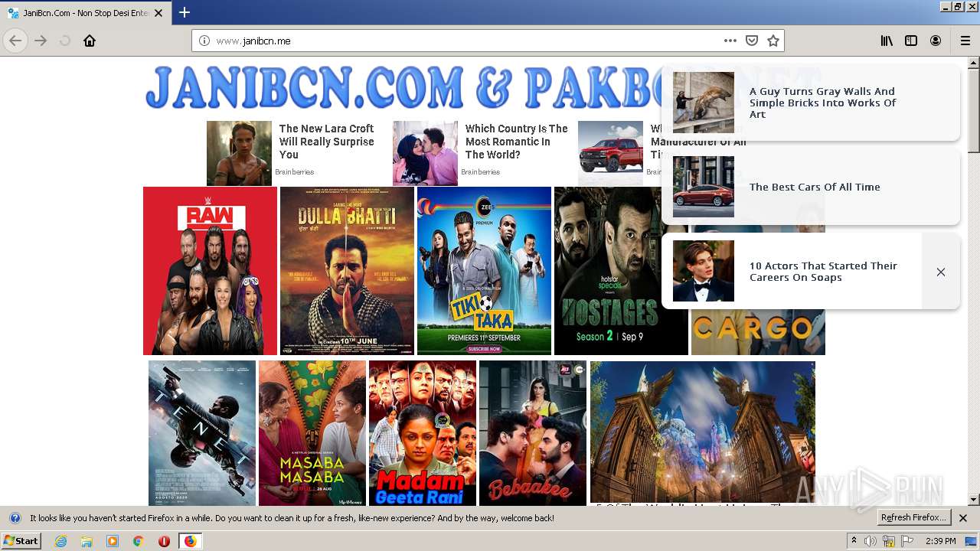980x551 pixels.
Task: Go back to the previous page
Action: pos(15,41)
